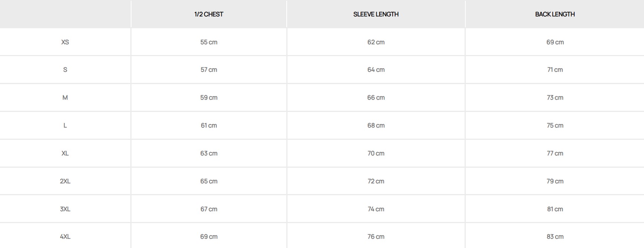Click the BACK LENGTH column header
The height and width of the screenshot is (248, 644).
(555, 14)
